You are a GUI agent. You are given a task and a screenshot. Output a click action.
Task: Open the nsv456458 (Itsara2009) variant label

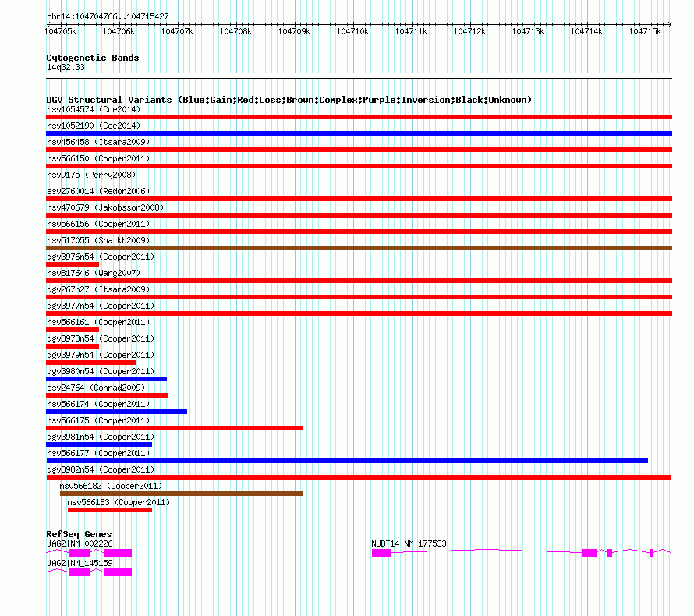point(98,142)
